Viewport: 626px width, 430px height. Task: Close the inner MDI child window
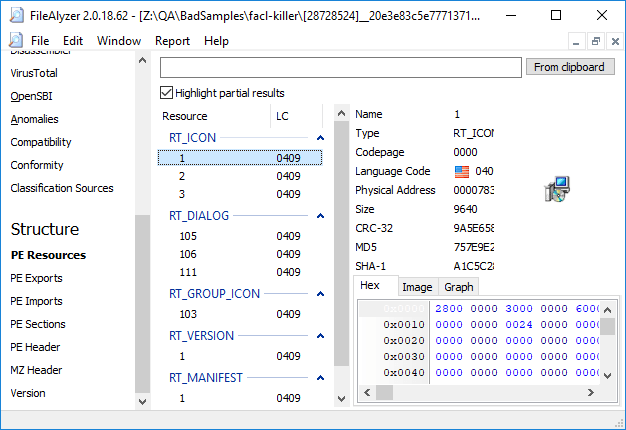pos(615,42)
